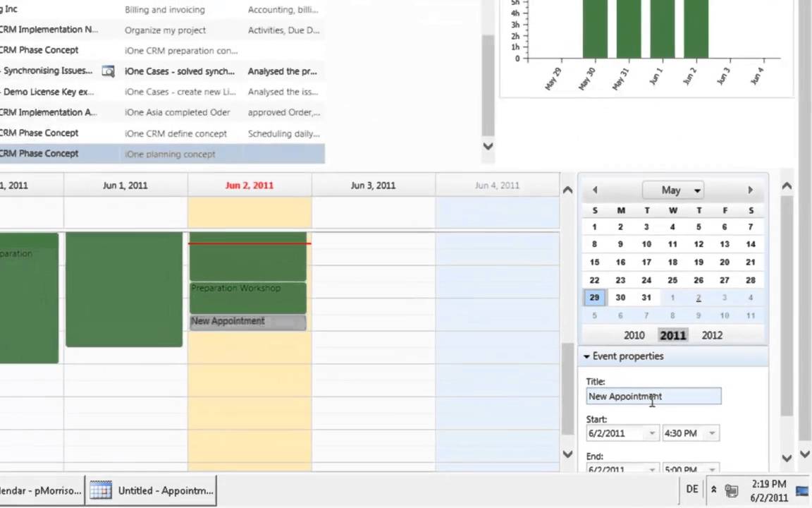Click the list scrollbar thumb
Image resolution: width=812 pixels, height=508 pixels.
488,85
